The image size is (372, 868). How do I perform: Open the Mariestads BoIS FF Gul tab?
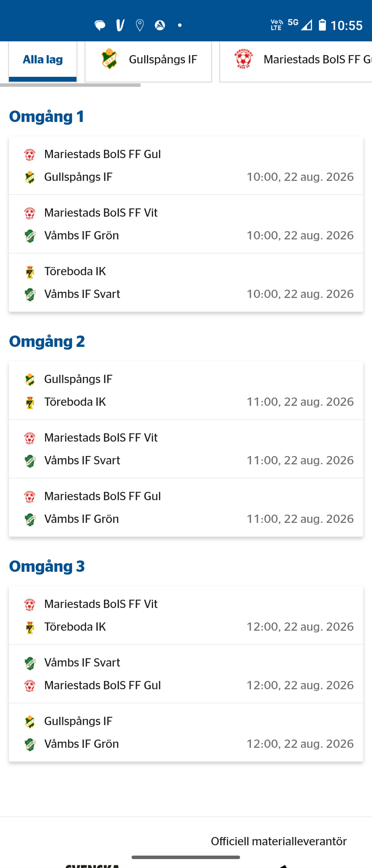(x=296, y=61)
